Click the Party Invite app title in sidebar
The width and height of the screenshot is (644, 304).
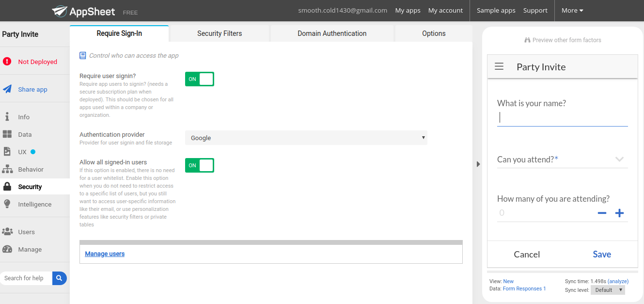click(x=20, y=34)
